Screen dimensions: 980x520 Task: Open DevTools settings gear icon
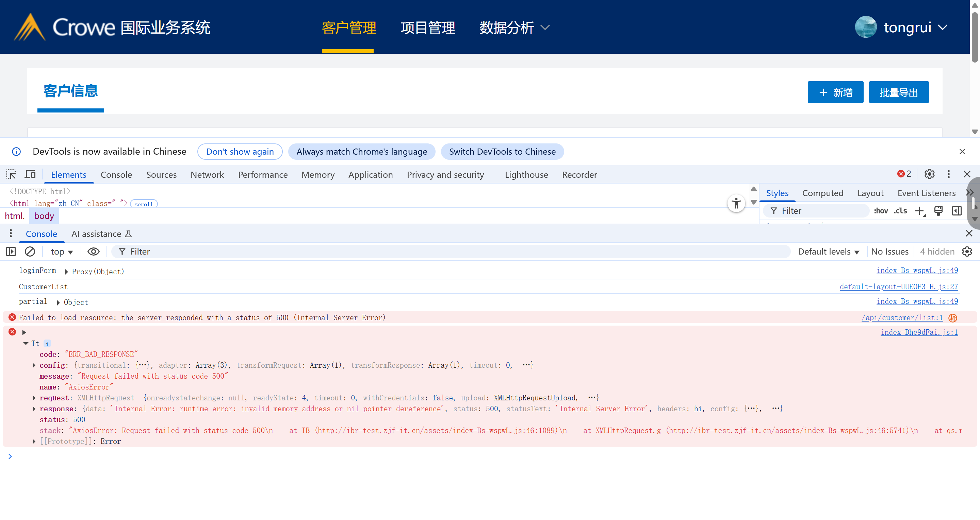(929, 174)
